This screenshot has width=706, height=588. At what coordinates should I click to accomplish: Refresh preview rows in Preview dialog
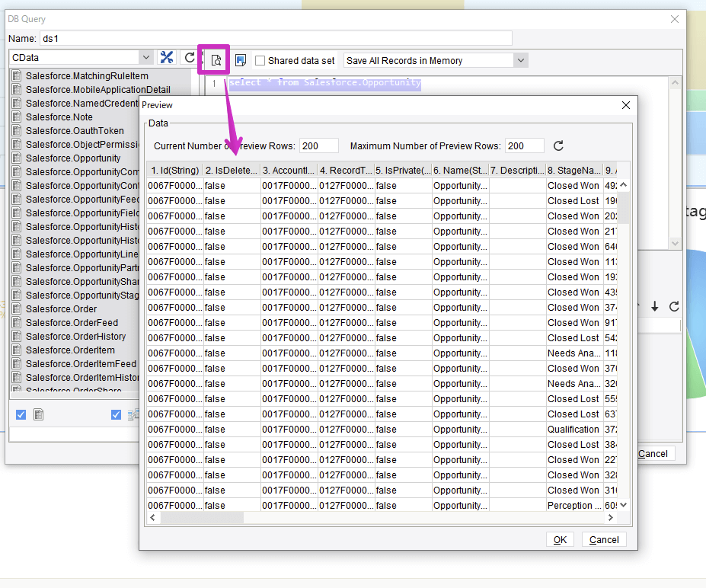[558, 146]
